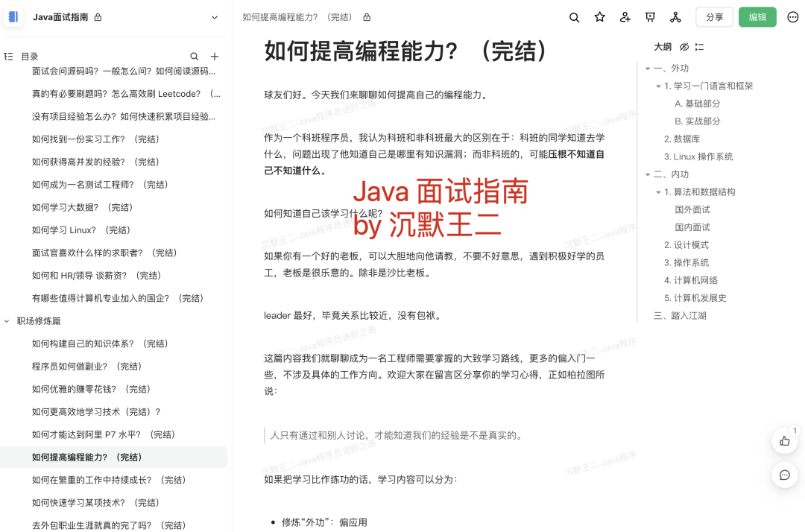Go to 3. 操作系统 outline heading
805x532 pixels.
[686, 263]
